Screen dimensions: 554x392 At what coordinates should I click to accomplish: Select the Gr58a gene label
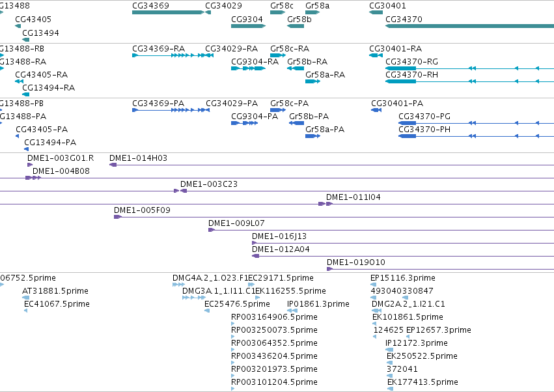point(317,6)
